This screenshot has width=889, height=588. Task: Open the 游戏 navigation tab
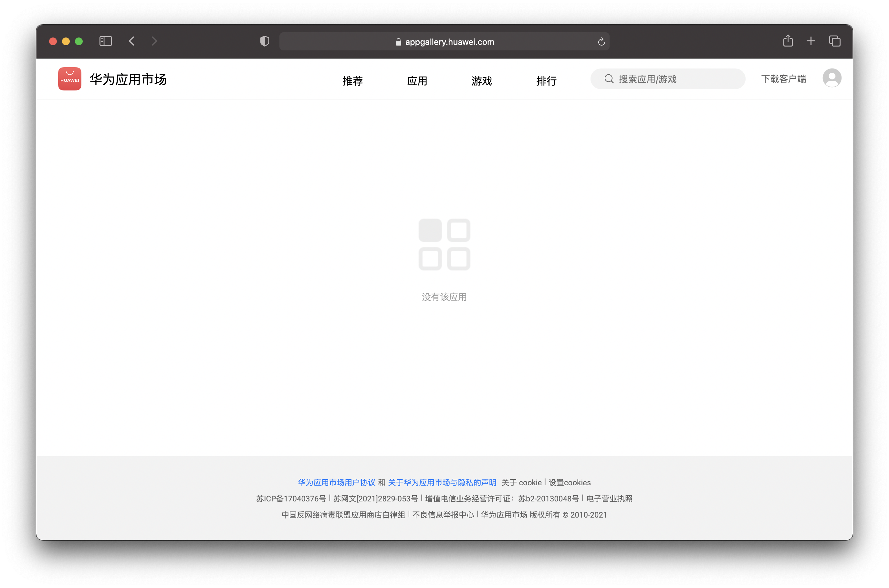pyautogui.click(x=481, y=81)
